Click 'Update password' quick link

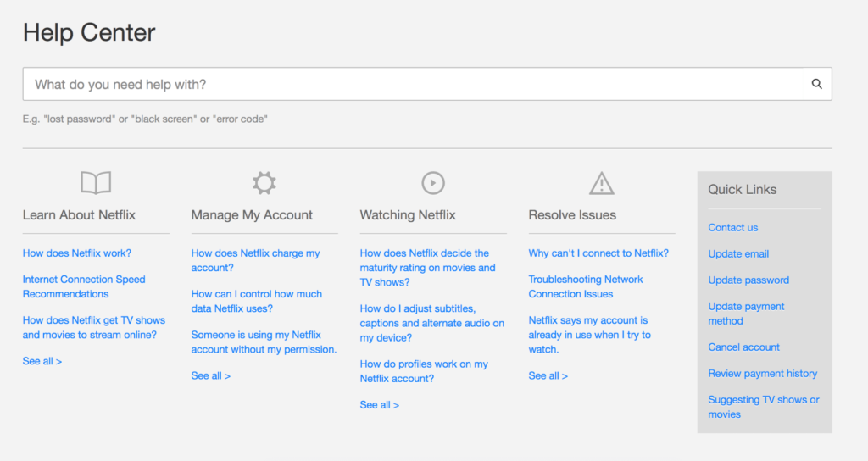click(x=749, y=280)
